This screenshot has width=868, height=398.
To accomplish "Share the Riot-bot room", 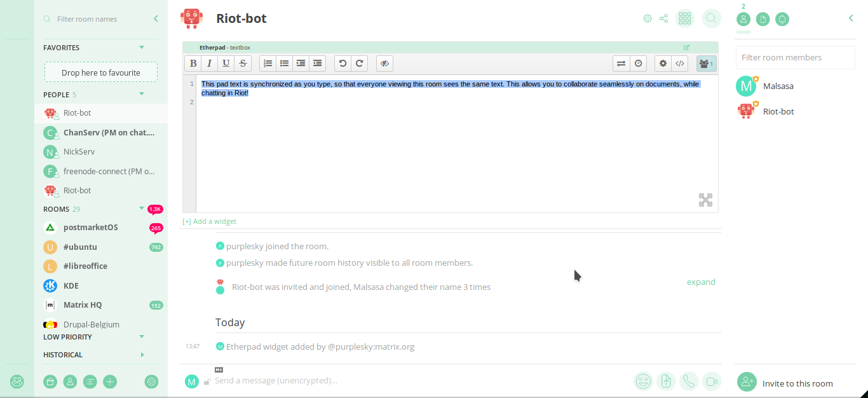I will click(663, 18).
